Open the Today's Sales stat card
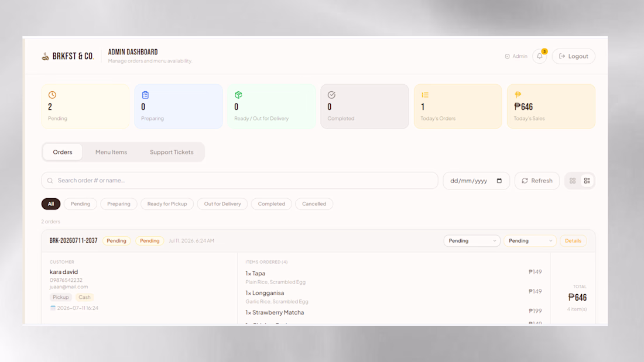 (x=551, y=106)
